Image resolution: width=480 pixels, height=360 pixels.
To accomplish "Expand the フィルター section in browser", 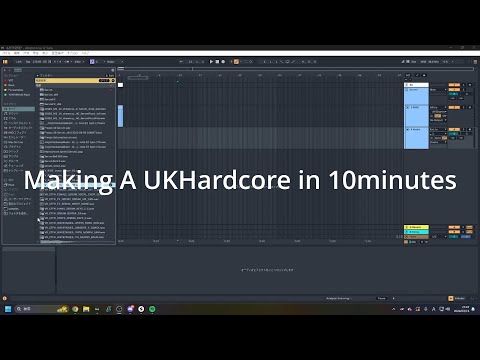I will [38, 75].
